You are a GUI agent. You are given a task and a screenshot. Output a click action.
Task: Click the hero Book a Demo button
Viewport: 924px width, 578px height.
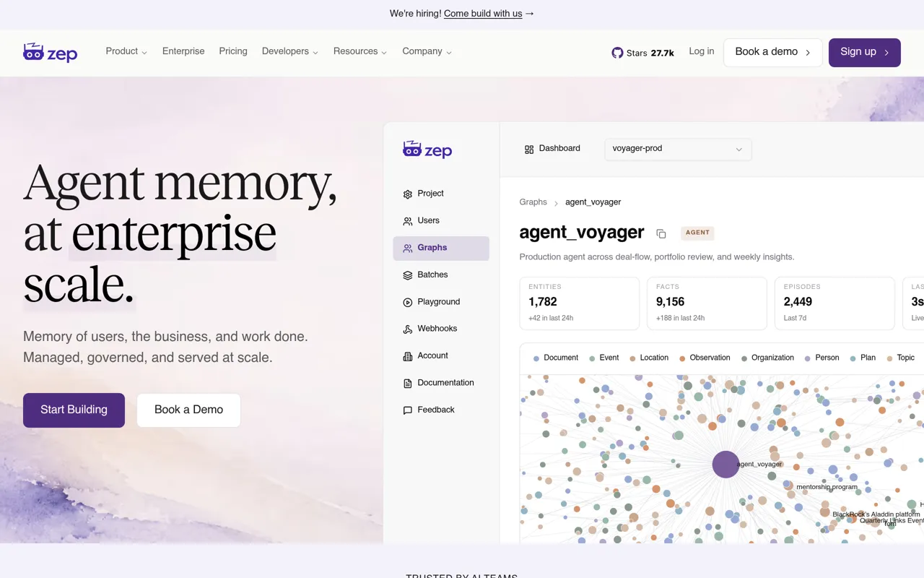tap(188, 410)
